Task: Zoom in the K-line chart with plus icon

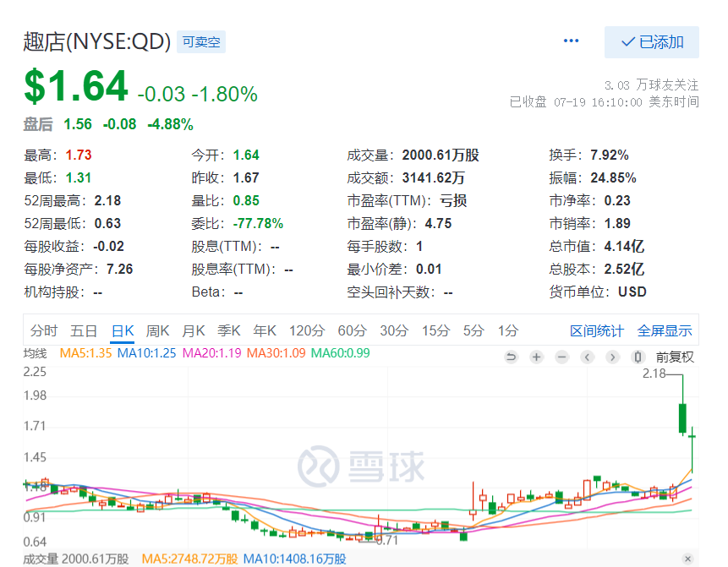Action: tap(536, 357)
